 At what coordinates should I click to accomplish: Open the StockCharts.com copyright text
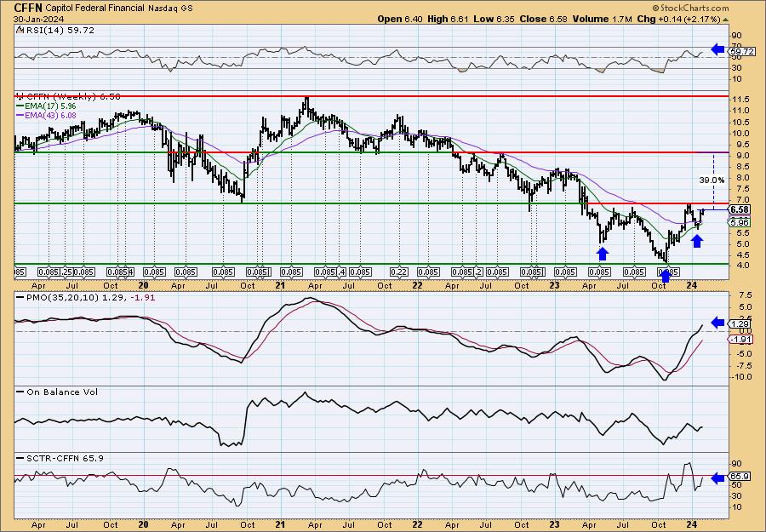pyautogui.click(x=689, y=8)
